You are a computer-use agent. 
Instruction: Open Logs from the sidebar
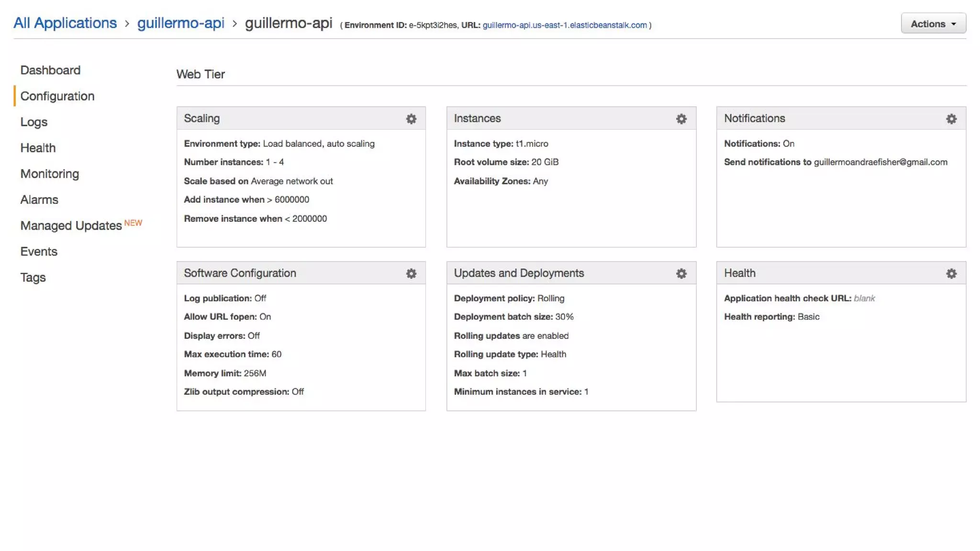pyautogui.click(x=33, y=122)
